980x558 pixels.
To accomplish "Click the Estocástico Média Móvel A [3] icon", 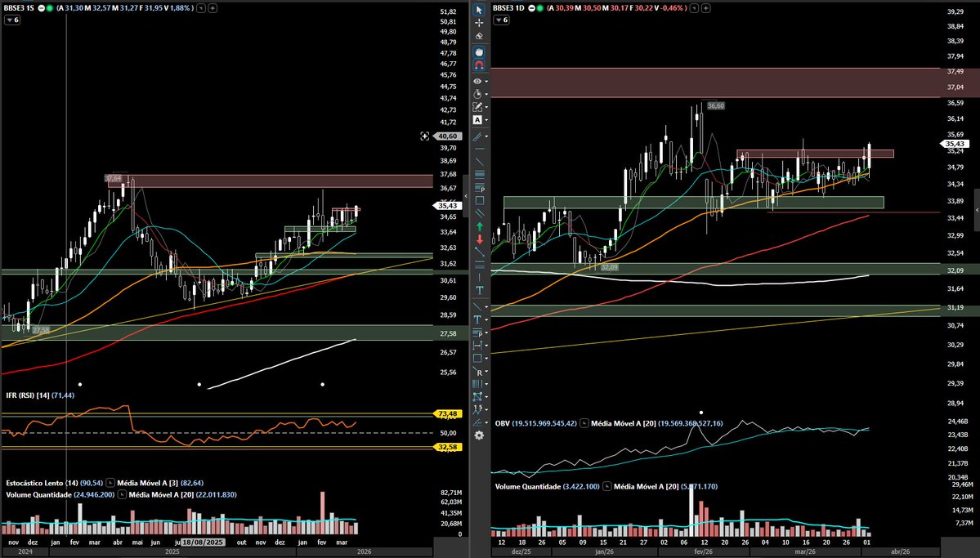I will [x=110, y=483].
